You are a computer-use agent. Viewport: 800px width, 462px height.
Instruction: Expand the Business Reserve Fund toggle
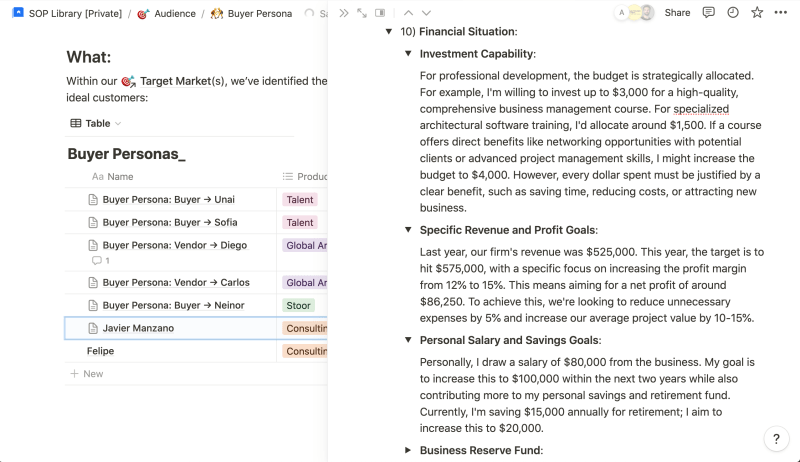click(x=408, y=450)
